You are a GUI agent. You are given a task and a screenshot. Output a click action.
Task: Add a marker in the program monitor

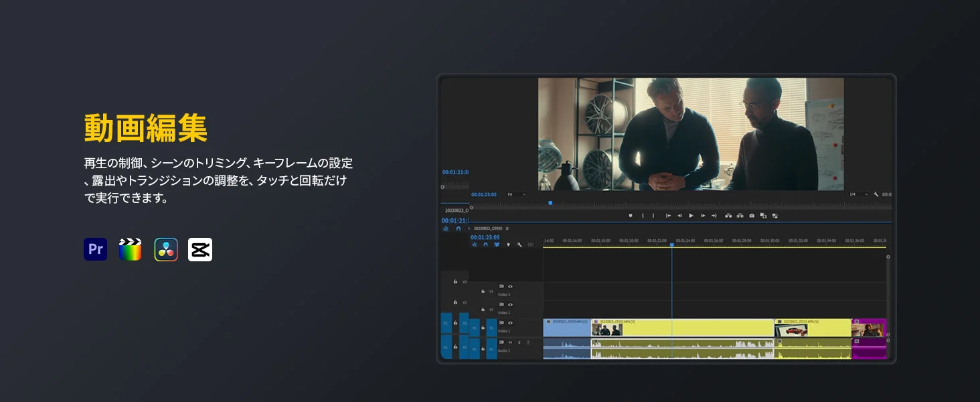click(631, 216)
